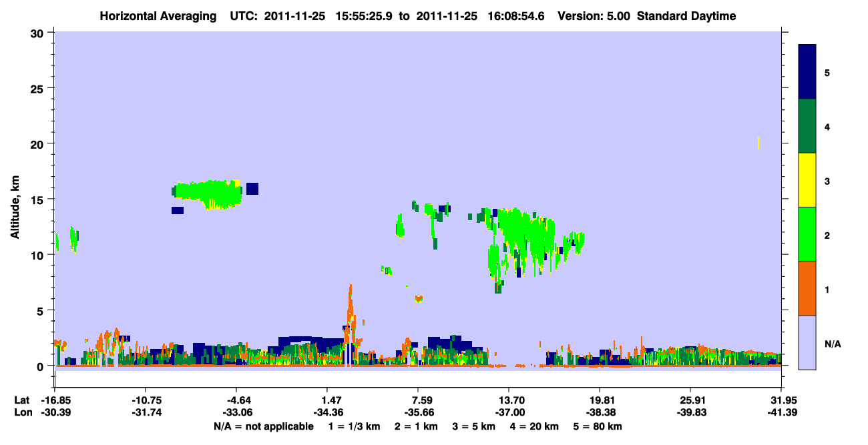Click the 'N/A = not applicable' legend text
Image resolution: width=868 pixels, height=445 pixels.
tap(263, 426)
